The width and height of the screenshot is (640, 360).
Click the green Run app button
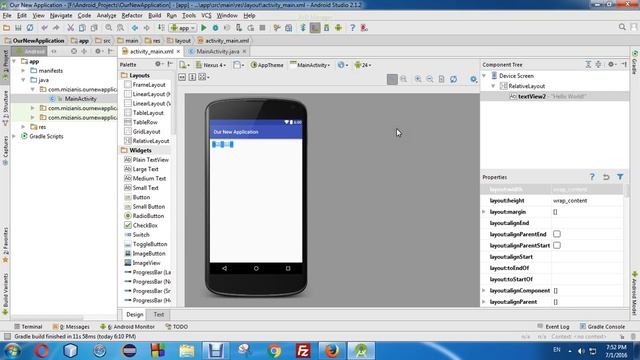point(204,28)
